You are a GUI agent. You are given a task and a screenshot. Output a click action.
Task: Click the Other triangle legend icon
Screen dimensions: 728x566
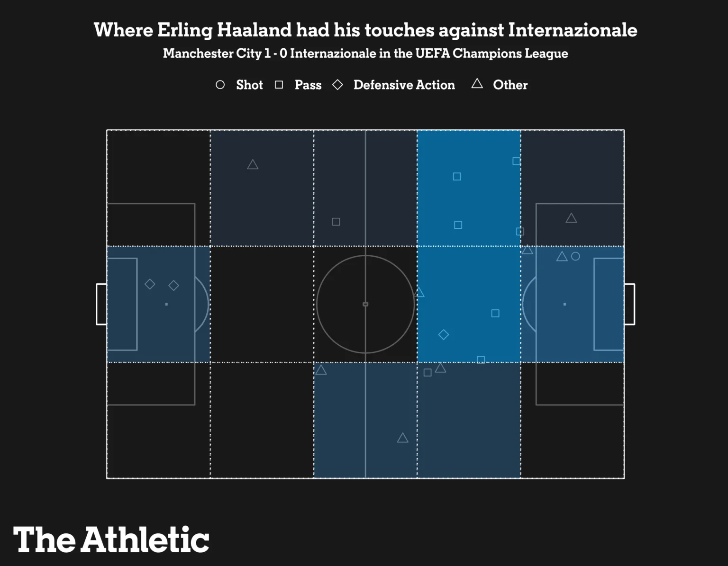[x=477, y=84]
